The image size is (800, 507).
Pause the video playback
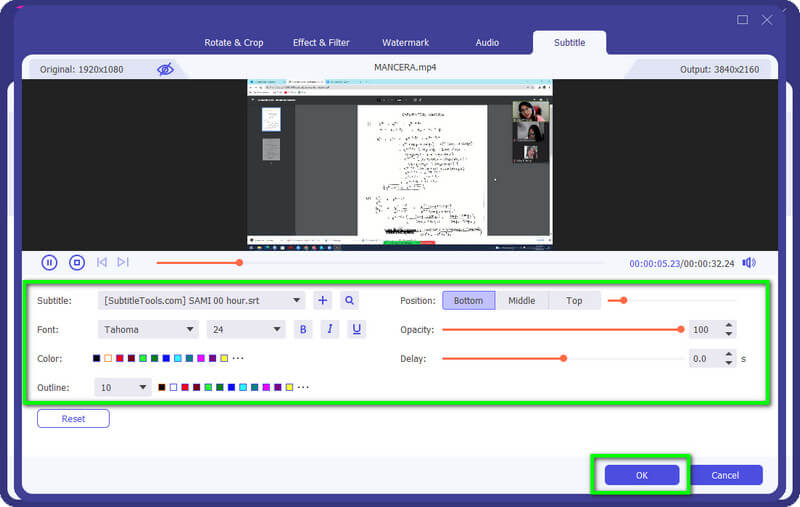point(49,262)
